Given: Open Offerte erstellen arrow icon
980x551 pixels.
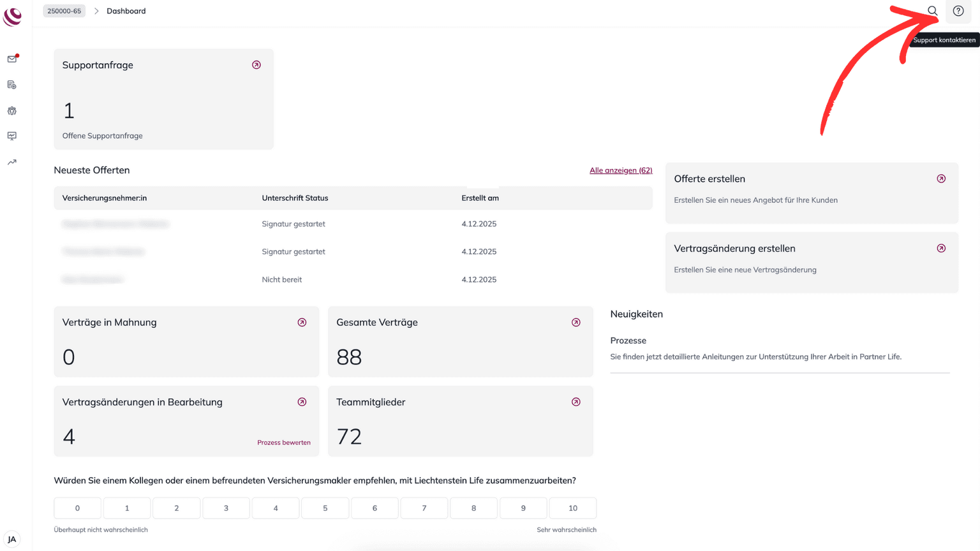Looking at the screenshot, I should (941, 179).
